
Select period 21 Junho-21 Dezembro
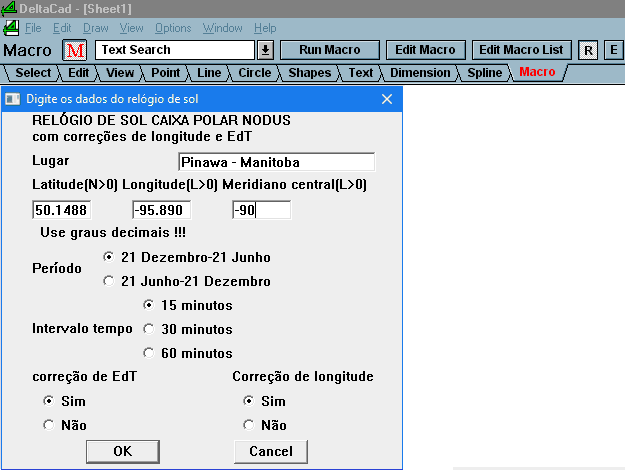[x=109, y=281]
